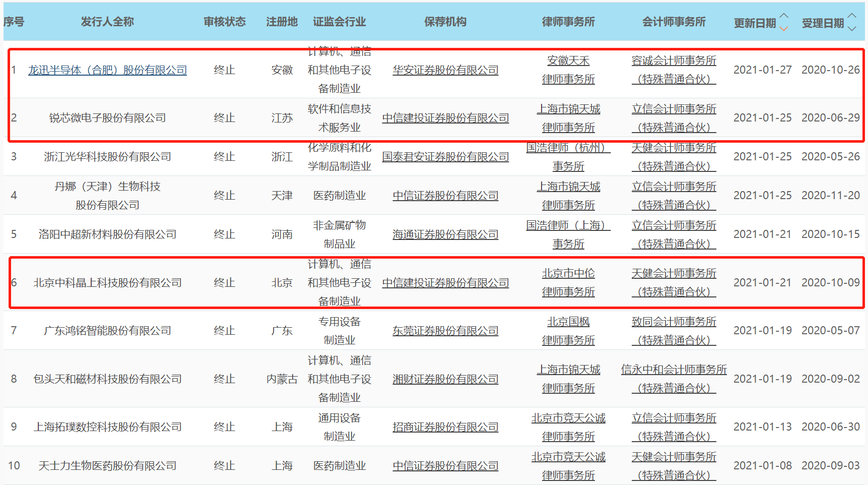Open 东莞证券股份有限公司 sponsor link
The width and height of the screenshot is (868, 485).
tap(445, 331)
